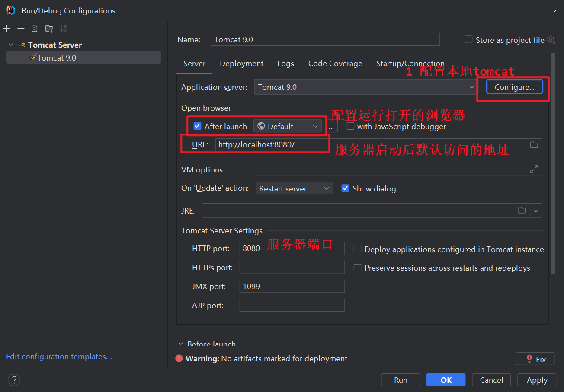The width and height of the screenshot is (564, 392).
Task: Open Application server dropdown
Action: [365, 87]
